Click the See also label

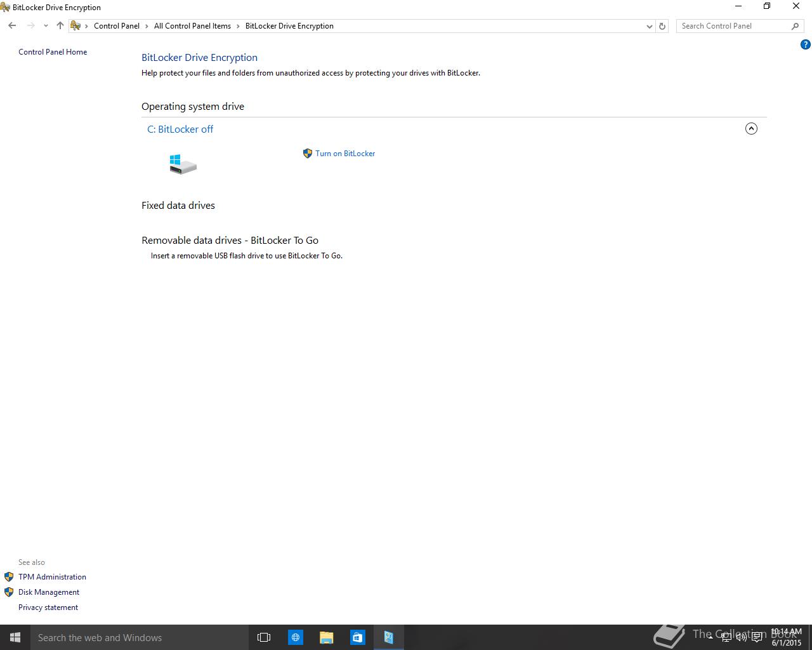(32, 562)
